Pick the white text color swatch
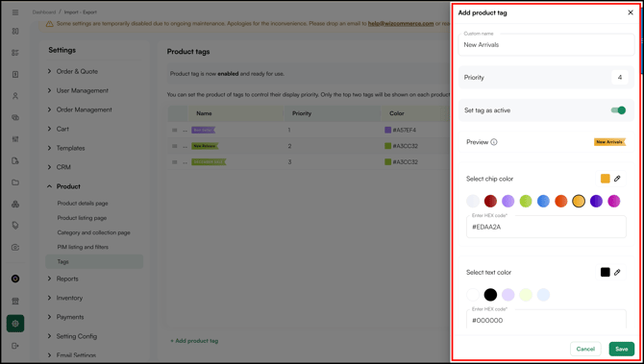The height and width of the screenshot is (364, 644). click(x=473, y=295)
